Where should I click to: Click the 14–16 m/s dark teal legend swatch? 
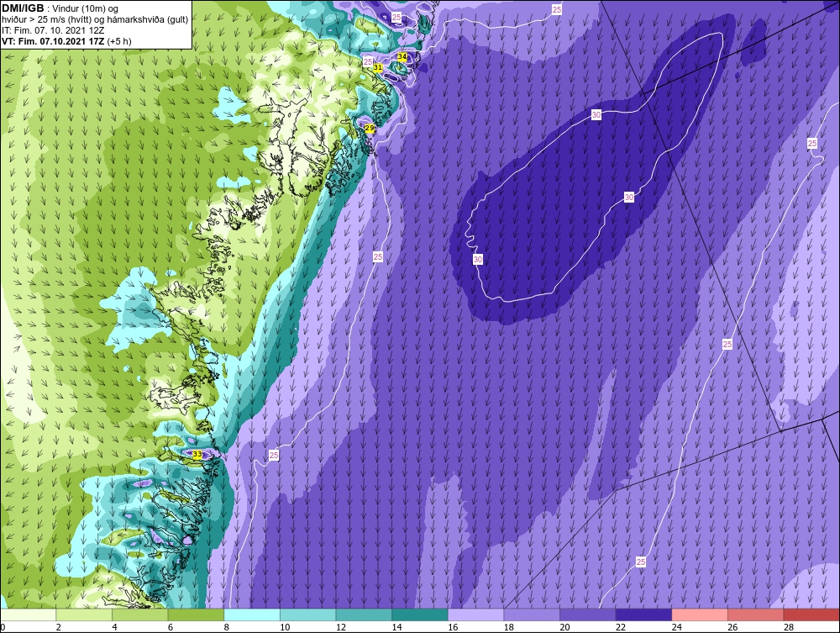point(420,615)
